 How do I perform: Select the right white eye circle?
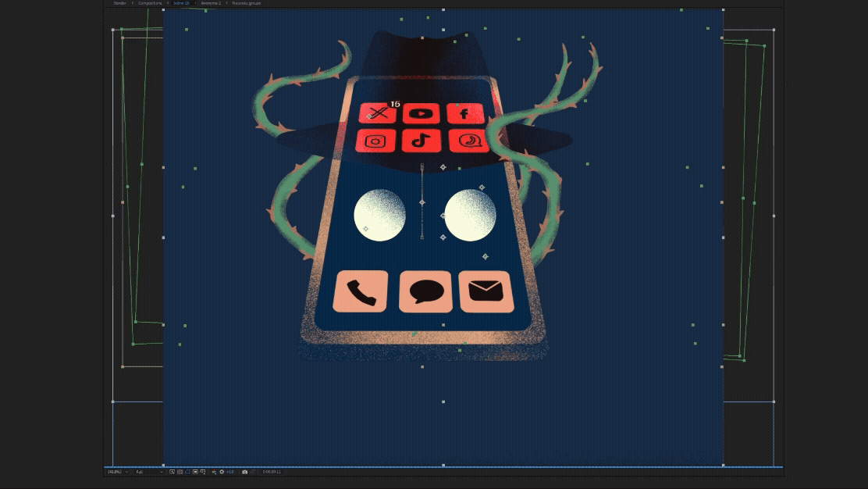click(x=471, y=215)
